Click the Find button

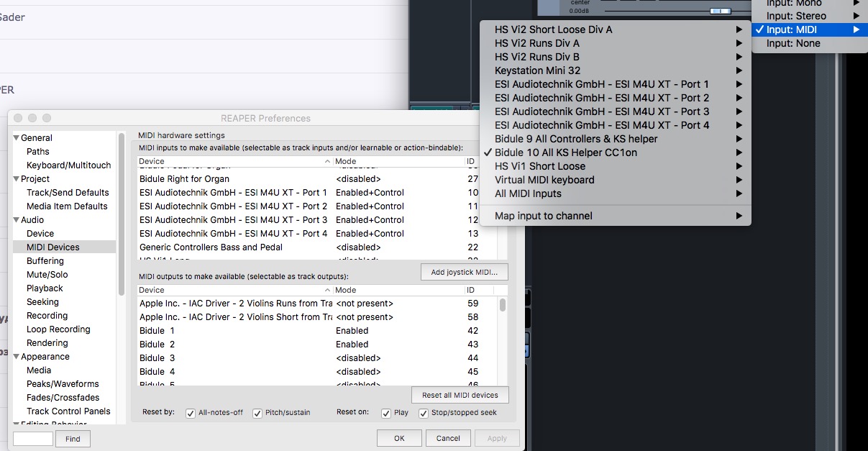coord(73,439)
